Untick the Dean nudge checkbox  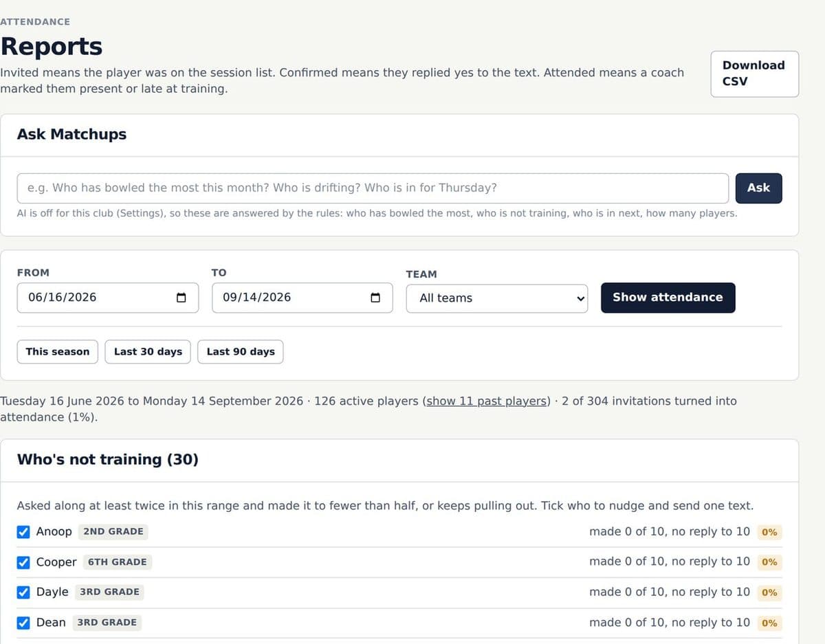tap(23, 623)
